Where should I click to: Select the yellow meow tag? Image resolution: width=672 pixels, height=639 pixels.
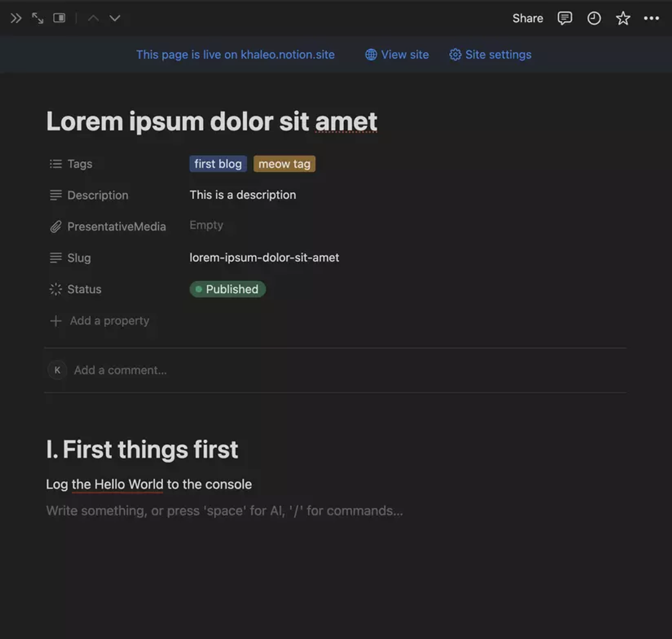coord(284,164)
